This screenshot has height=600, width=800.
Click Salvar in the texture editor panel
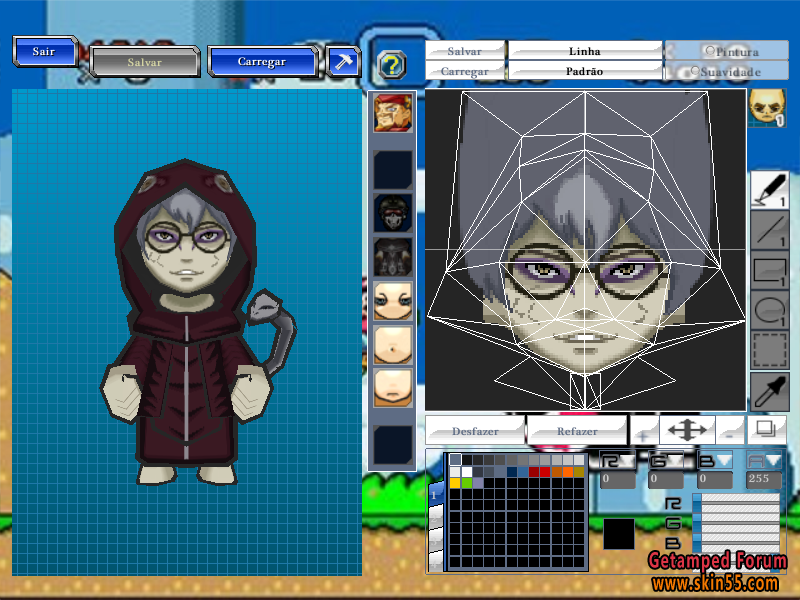click(464, 51)
